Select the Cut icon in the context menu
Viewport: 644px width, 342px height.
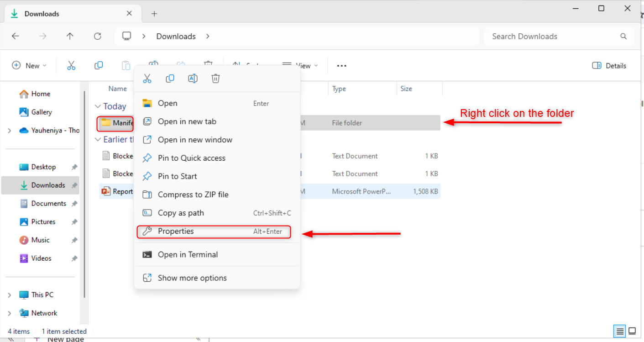(x=147, y=78)
